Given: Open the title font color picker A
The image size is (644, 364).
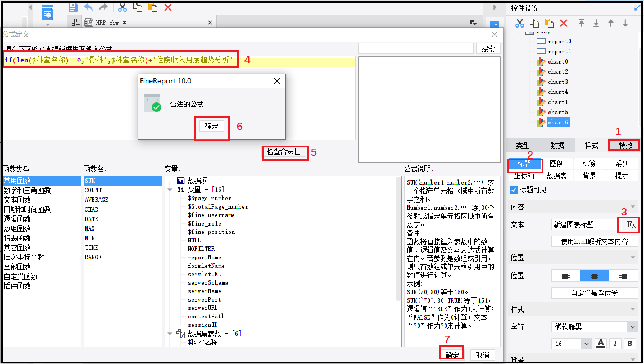Looking at the screenshot, I should 601,343.
